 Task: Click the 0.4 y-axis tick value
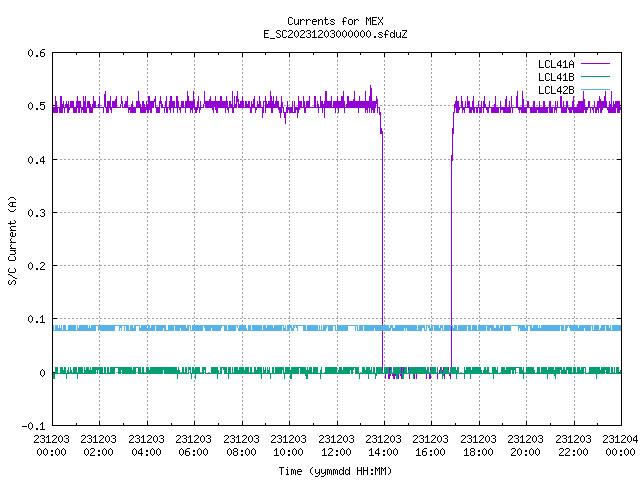pyautogui.click(x=36, y=160)
